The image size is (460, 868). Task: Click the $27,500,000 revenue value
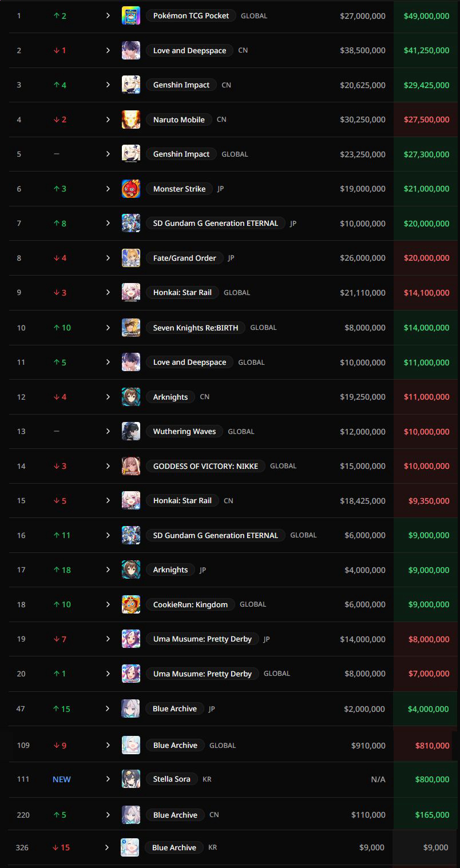pos(426,120)
